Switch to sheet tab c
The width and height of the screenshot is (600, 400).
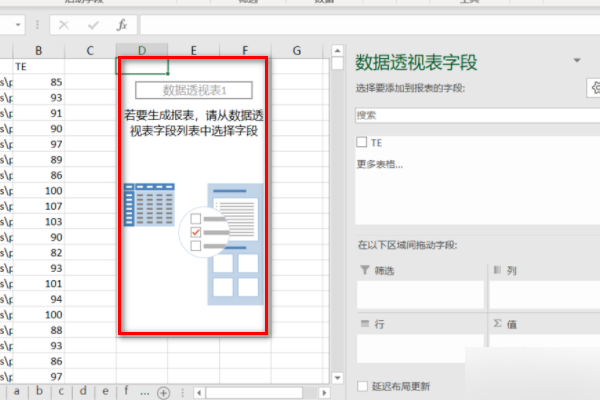pyautogui.click(x=61, y=392)
